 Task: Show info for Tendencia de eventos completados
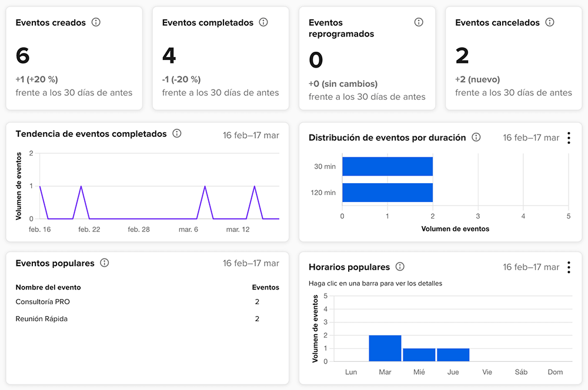click(x=177, y=133)
